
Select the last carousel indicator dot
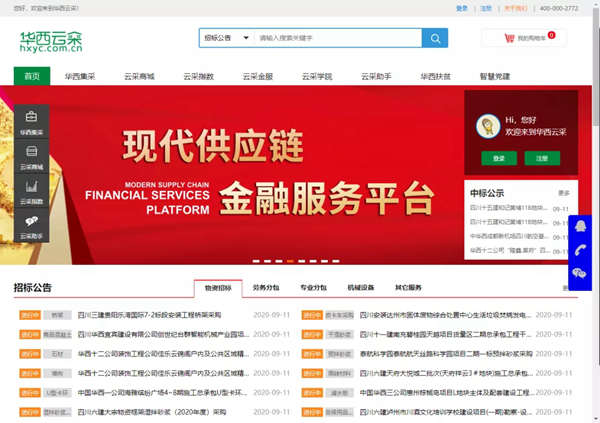[336, 261]
